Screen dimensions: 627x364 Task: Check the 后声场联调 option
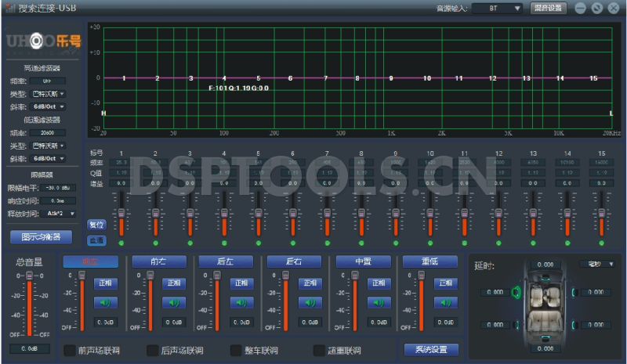154,350
